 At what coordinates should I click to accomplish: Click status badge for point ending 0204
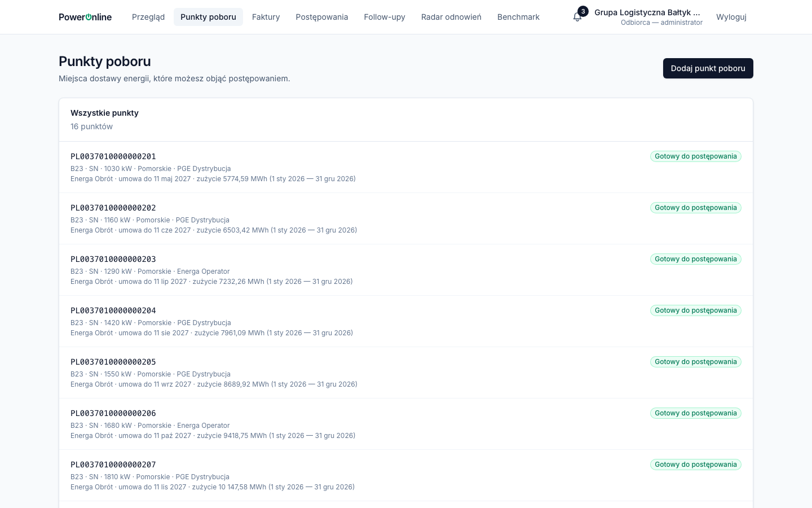(696, 310)
